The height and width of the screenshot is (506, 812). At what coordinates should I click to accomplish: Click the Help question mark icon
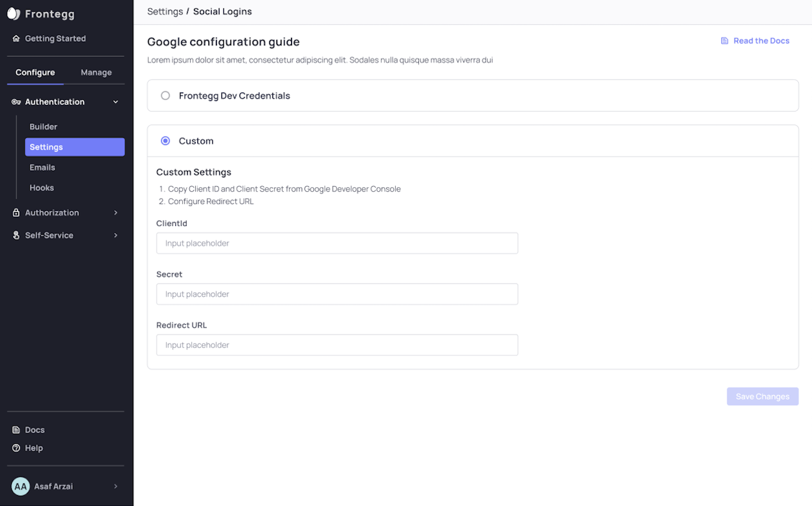point(16,448)
